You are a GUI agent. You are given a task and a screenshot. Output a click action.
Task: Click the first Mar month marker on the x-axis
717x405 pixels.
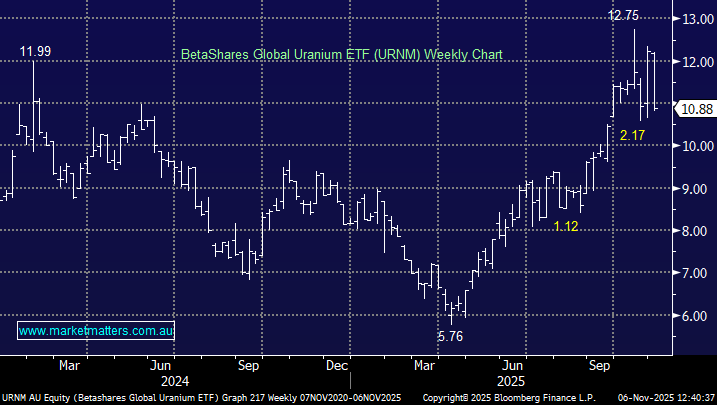(68, 366)
